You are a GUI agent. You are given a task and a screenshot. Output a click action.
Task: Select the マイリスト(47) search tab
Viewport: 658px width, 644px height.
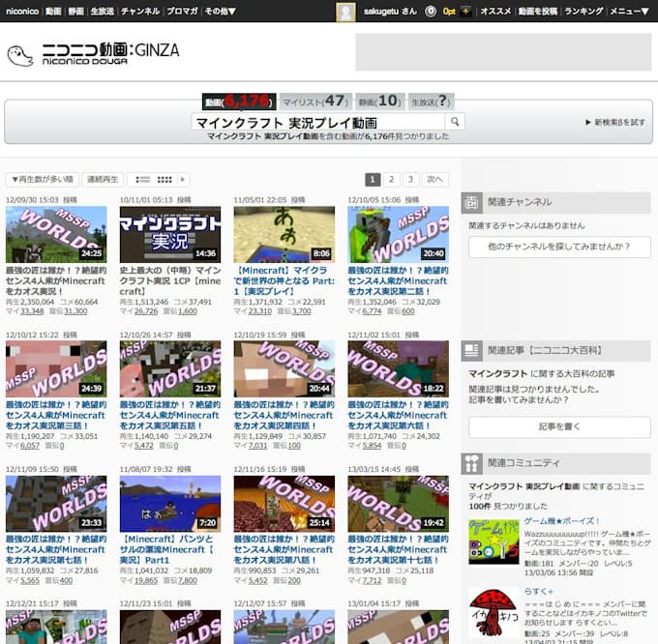click(x=314, y=101)
